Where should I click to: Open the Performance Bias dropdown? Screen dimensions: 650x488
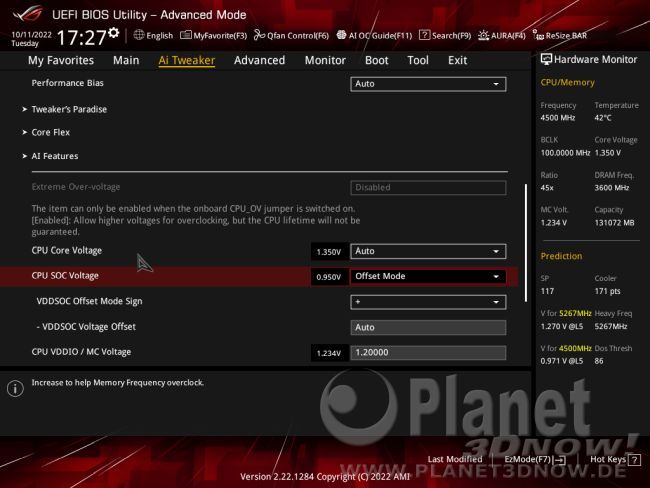[x=428, y=84]
